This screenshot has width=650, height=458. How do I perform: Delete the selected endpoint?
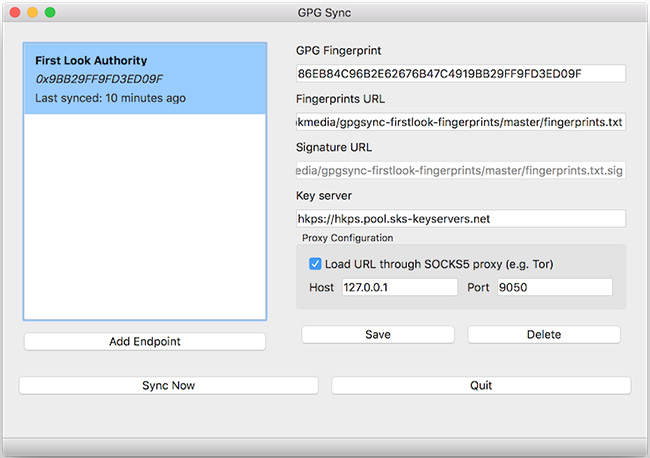point(543,334)
